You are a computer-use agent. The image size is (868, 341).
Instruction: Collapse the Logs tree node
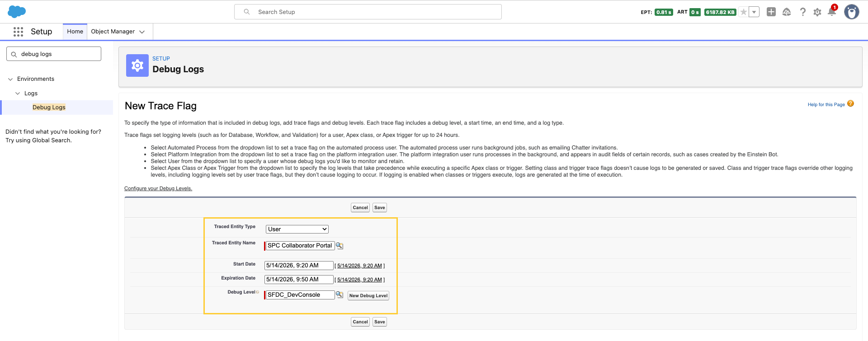pos(18,93)
